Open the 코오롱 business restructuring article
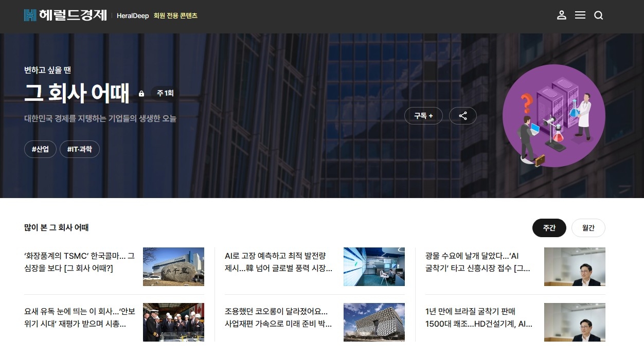 click(278, 317)
